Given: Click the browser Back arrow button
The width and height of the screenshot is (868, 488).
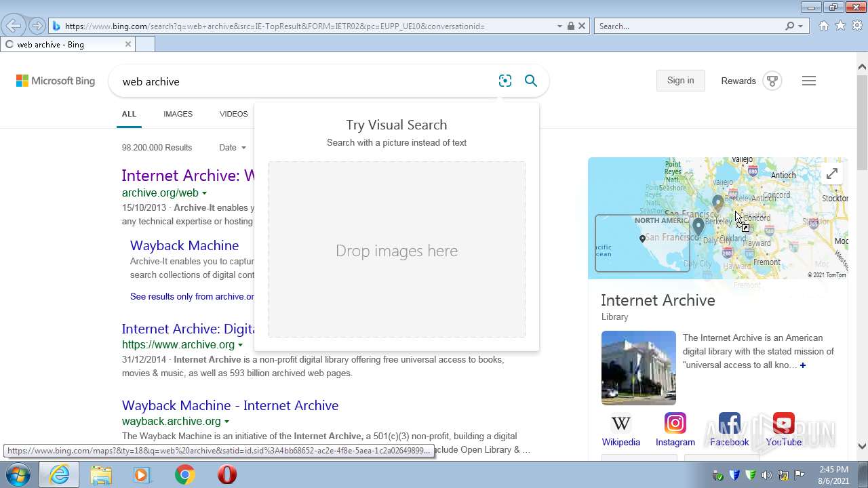Looking at the screenshot, I should click(14, 26).
